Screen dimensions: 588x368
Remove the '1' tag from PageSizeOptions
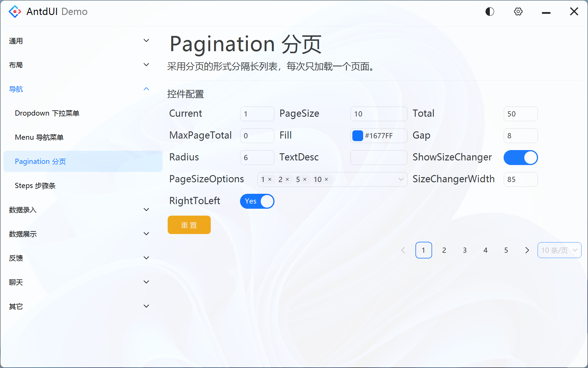tap(269, 179)
